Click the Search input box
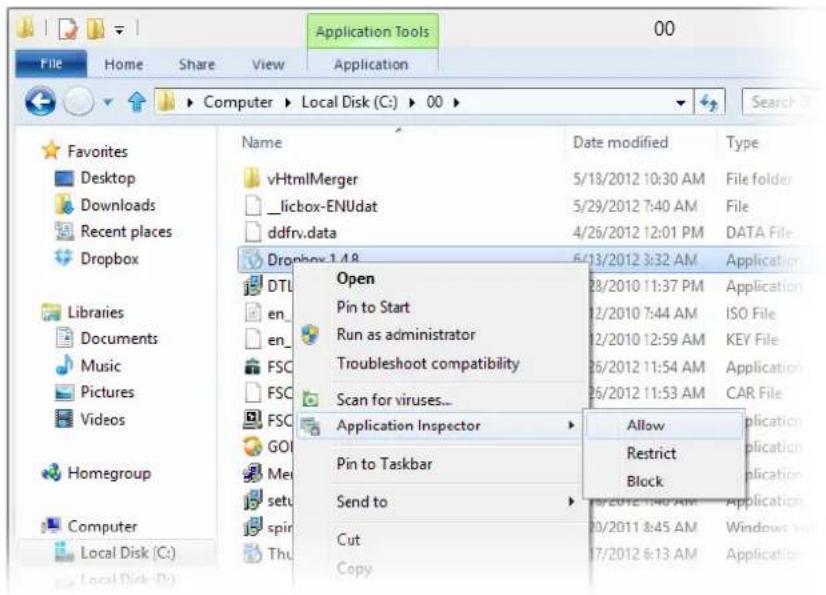 click(782, 102)
